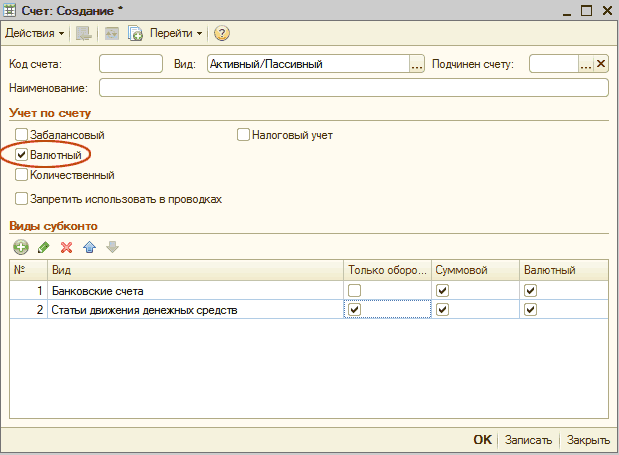Enable the Забалансовый checkbox
619x455 pixels.
[x=21, y=135]
